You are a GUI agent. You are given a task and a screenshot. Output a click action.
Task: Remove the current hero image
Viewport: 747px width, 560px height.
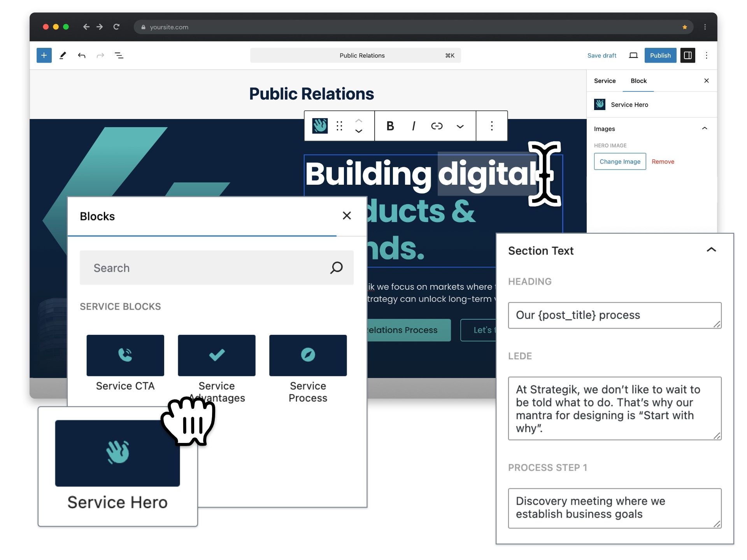point(663,162)
